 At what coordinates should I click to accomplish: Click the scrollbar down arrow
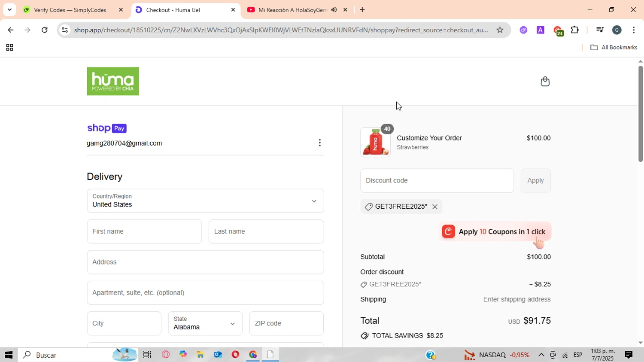coord(641,343)
